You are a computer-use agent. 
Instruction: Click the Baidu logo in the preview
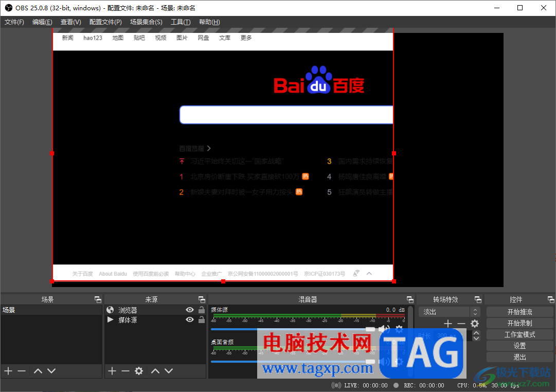pyautogui.click(x=319, y=80)
